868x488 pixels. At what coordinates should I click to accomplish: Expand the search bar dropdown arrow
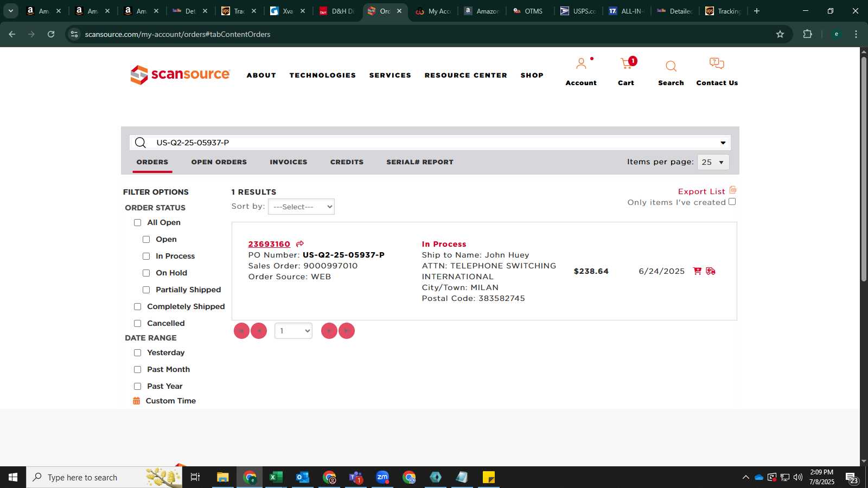(723, 143)
